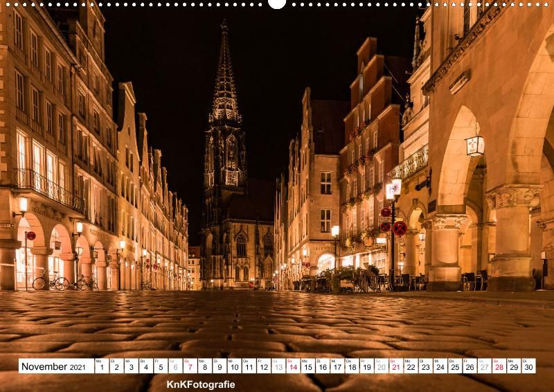Select the "KnKFotografie" credit text
The image size is (554, 392).
201,384
